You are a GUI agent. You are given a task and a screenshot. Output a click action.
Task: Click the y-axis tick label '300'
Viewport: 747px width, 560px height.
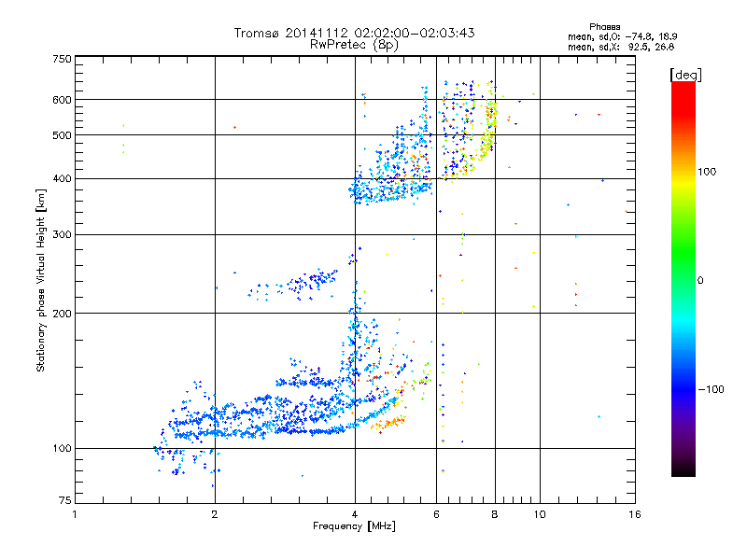pyautogui.click(x=62, y=235)
